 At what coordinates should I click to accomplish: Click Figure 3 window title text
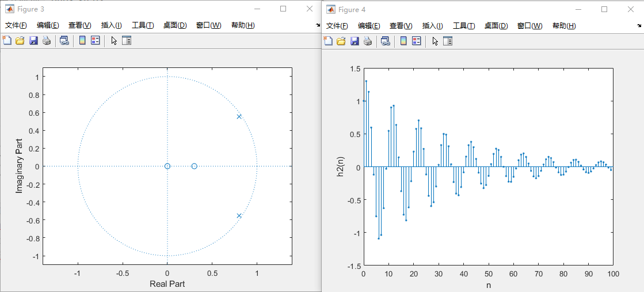click(31, 9)
